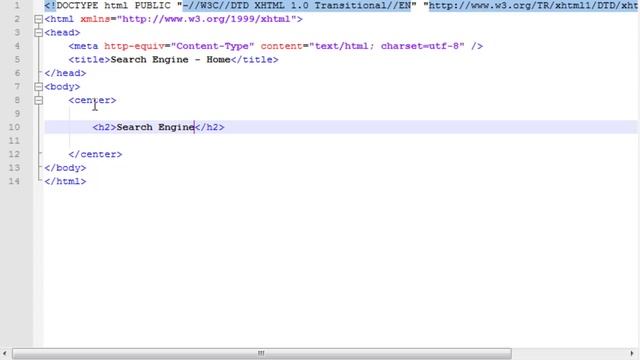Click the charset=utf-8 content value
640x360 pixels.
click(x=420, y=46)
